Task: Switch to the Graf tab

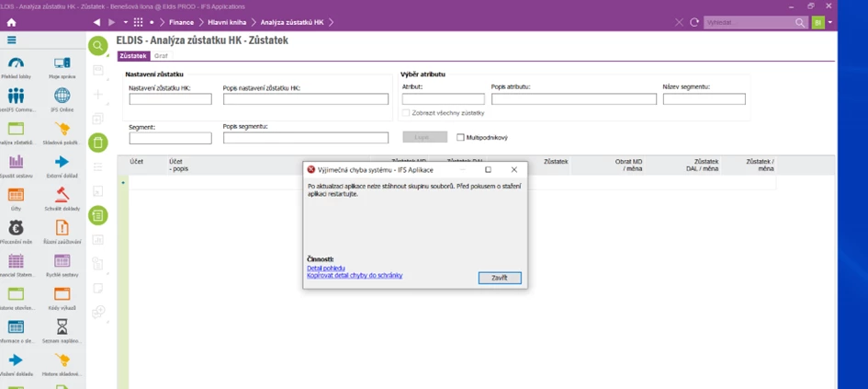Action: click(161, 56)
